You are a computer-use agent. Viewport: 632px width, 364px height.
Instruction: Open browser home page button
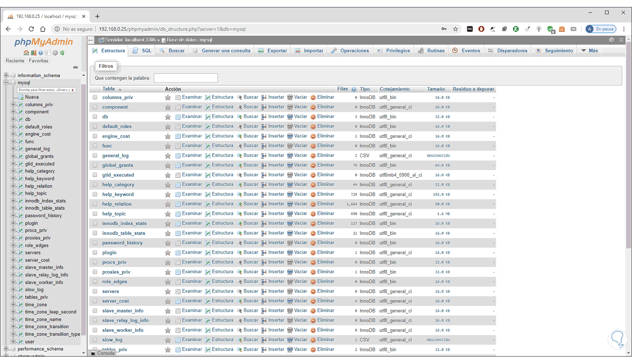click(43, 29)
